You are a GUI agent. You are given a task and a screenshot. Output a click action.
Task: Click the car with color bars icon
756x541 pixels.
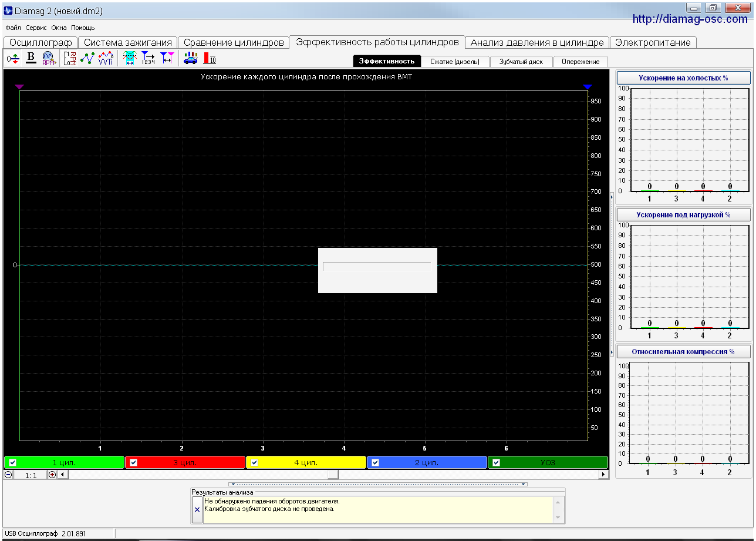pyautogui.click(x=191, y=58)
